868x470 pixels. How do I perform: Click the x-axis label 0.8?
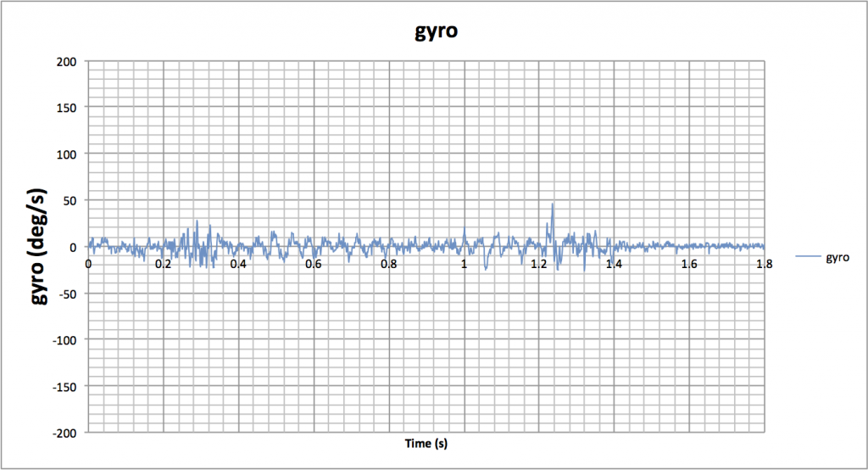[388, 265]
